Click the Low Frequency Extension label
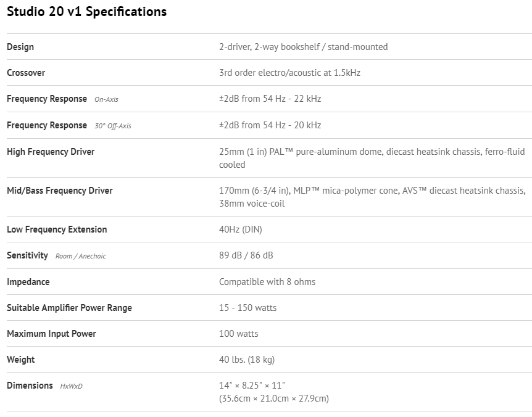 (57, 229)
